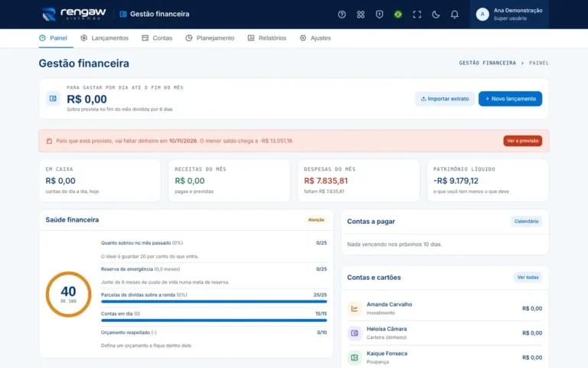Screen dimensions: 588x368
Task: Select the Patrimônio líquido card
Action: [x=488, y=181]
